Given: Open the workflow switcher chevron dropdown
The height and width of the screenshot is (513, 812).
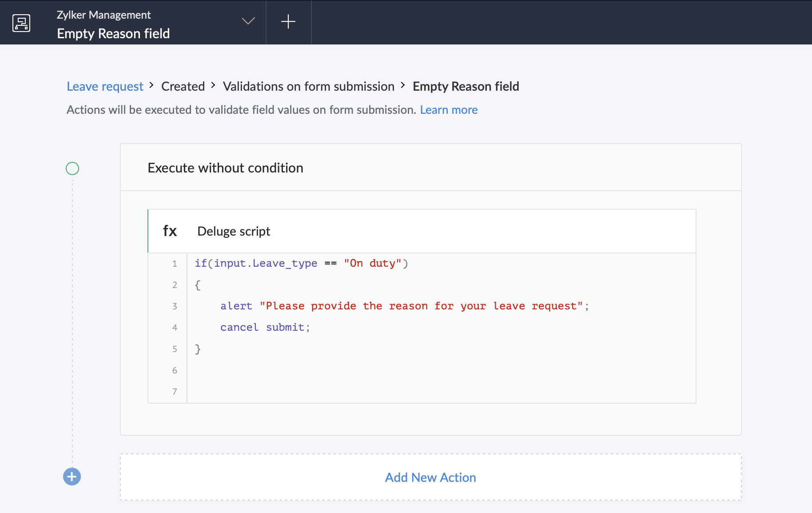Looking at the screenshot, I should point(248,21).
